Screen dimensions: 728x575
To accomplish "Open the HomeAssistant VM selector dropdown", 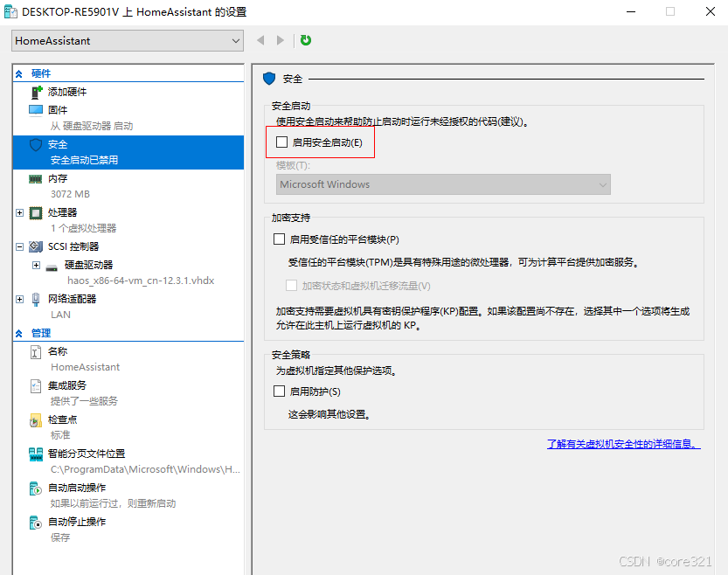I will point(128,41).
